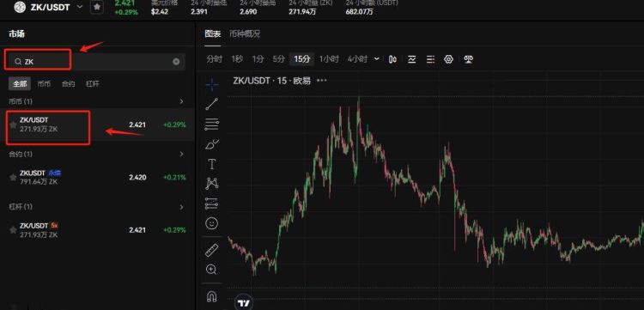
Task: Switch to the 币种概况 tab
Action: (x=245, y=33)
